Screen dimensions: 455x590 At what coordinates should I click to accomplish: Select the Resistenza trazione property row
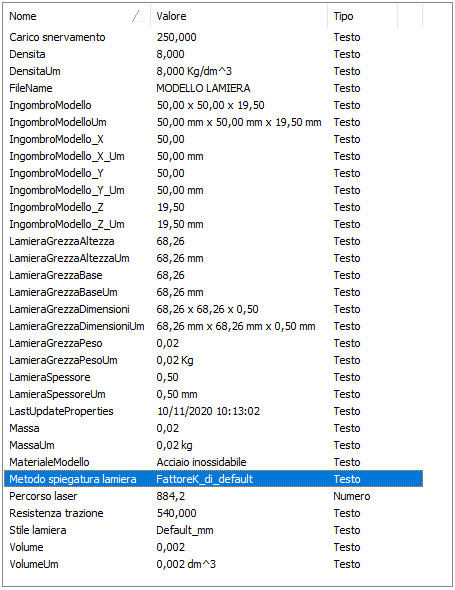click(x=213, y=513)
